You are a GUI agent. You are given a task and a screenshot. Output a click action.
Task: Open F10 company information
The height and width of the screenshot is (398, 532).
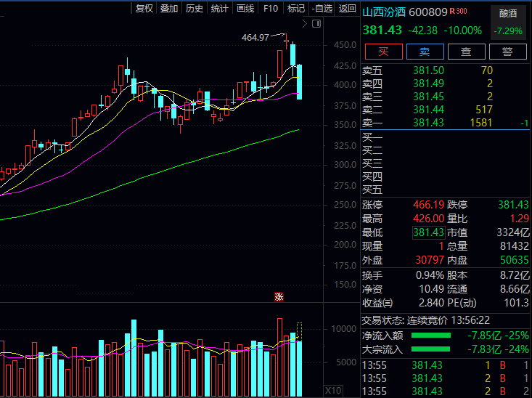click(x=271, y=9)
